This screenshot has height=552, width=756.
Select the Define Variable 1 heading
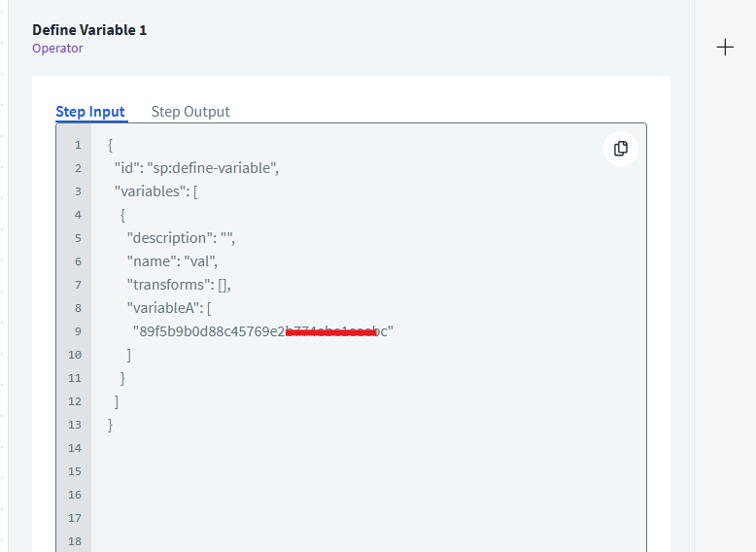click(x=89, y=30)
